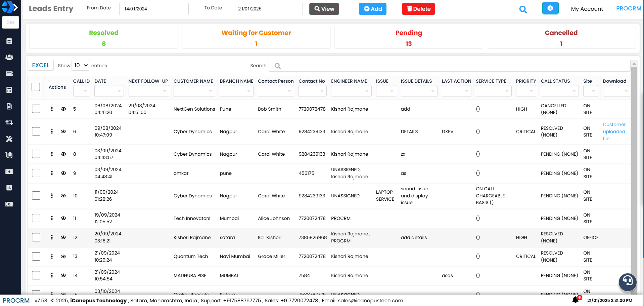644x306 pixels.
Task: Open the database icon in sidebar
Action: (x=9, y=41)
